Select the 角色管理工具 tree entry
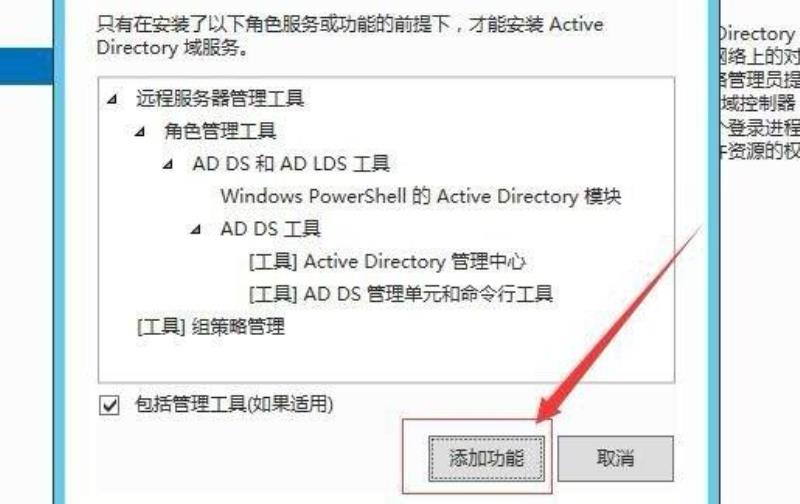The image size is (800, 504). pyautogui.click(x=220, y=131)
